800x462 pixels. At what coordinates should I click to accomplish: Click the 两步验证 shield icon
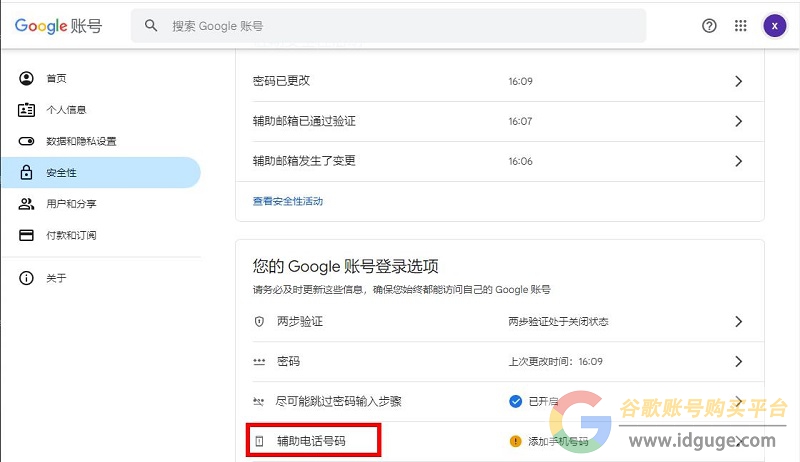[259, 322]
